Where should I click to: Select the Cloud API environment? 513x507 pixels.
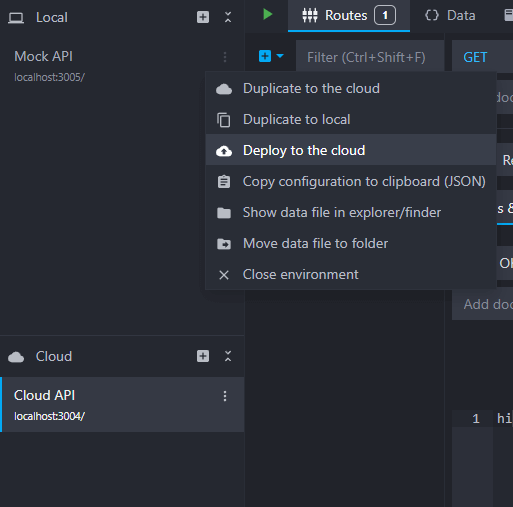(122, 405)
